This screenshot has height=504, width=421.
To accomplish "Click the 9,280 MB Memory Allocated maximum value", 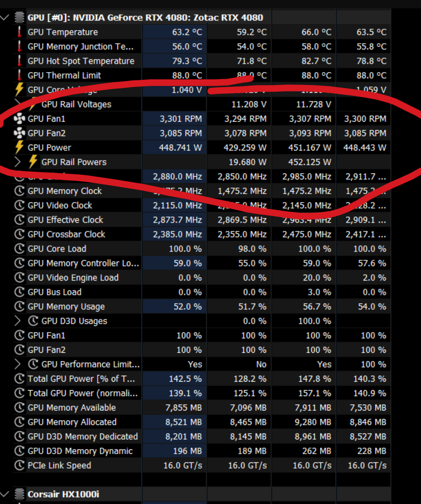I will click(313, 422).
